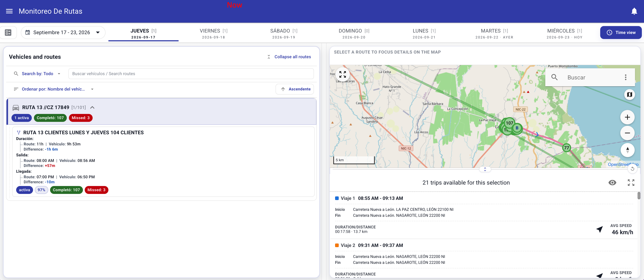Switch map layers style
The width and height of the screenshot is (644, 280).
click(x=629, y=95)
